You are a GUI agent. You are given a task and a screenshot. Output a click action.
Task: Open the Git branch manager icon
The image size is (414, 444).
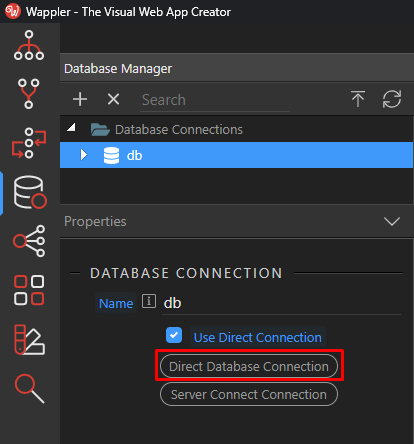[29, 94]
